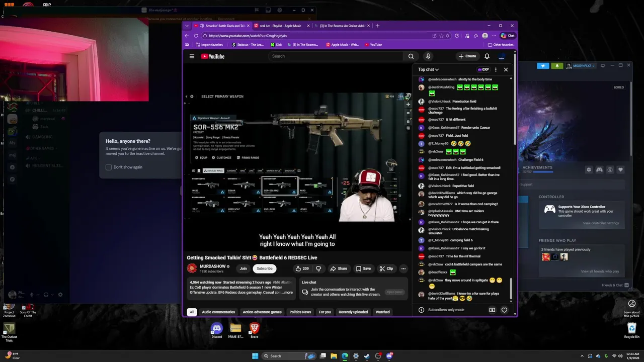This screenshot has height=362, width=644.
Task: Reload the YouTube page
Action: 197,36
